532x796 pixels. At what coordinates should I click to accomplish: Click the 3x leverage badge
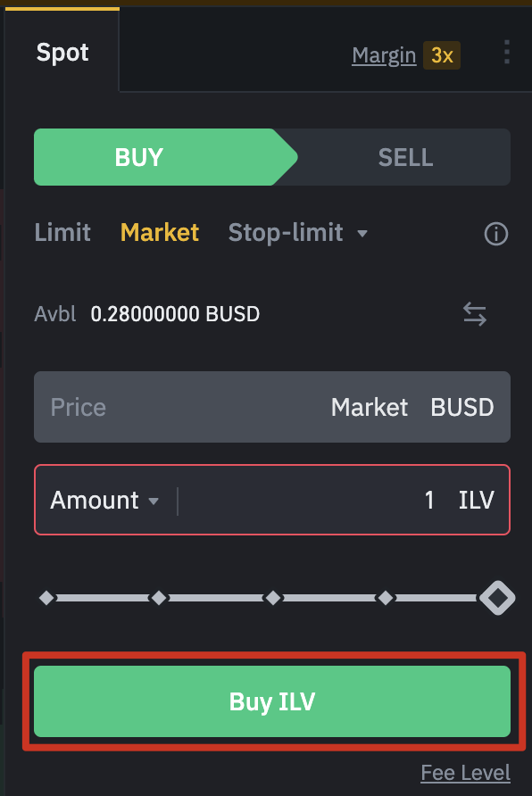click(x=444, y=55)
